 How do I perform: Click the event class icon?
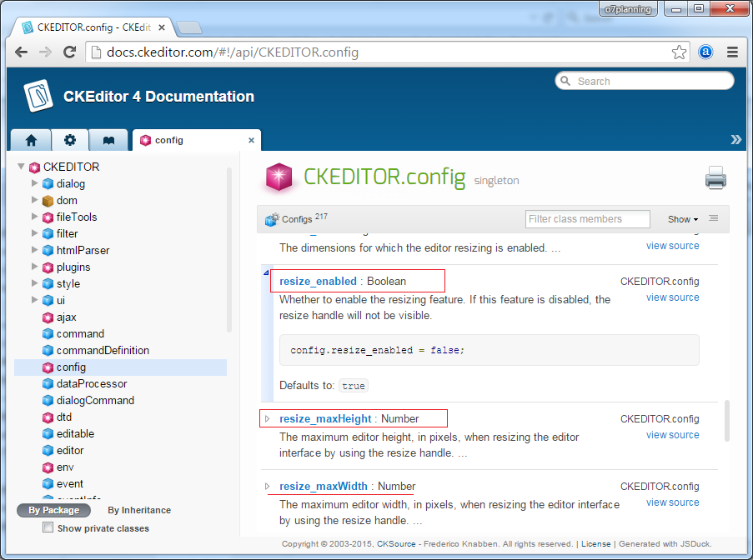pos(48,484)
